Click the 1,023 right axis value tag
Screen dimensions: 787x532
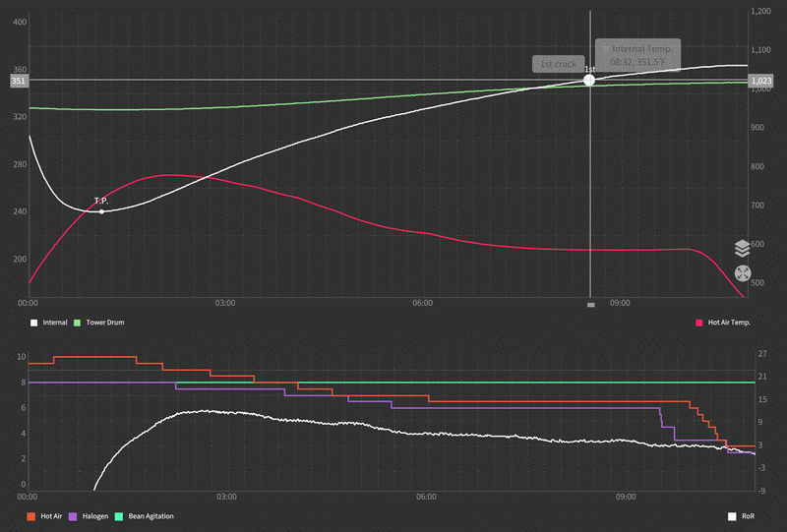pyautogui.click(x=760, y=81)
